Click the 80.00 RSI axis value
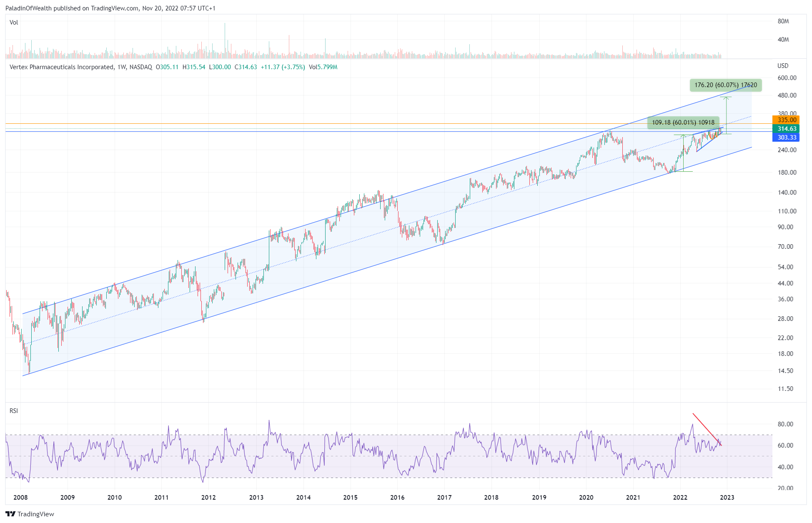The image size is (812, 523). 785,424
